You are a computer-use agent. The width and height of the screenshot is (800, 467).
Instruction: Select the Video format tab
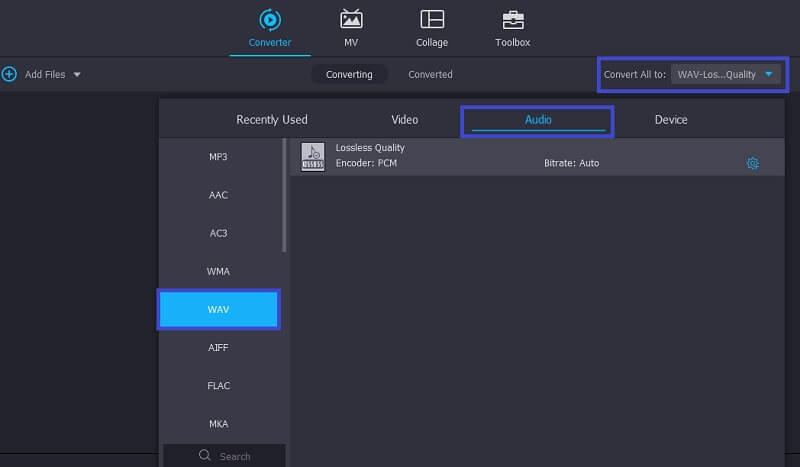coord(405,120)
